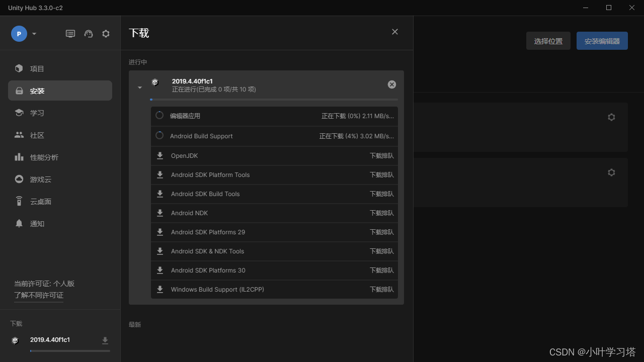Click spinner icon for 编辑器应用
The height and width of the screenshot is (362, 644).
click(159, 115)
